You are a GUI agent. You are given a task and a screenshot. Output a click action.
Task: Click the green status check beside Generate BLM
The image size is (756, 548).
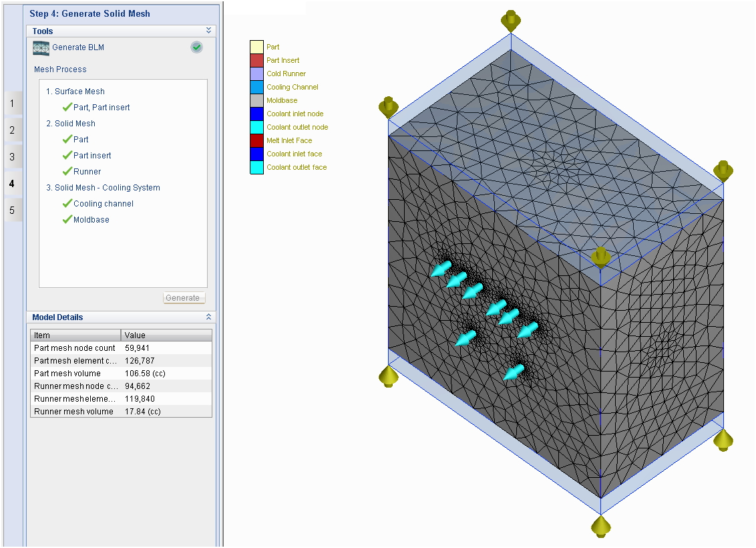point(197,47)
